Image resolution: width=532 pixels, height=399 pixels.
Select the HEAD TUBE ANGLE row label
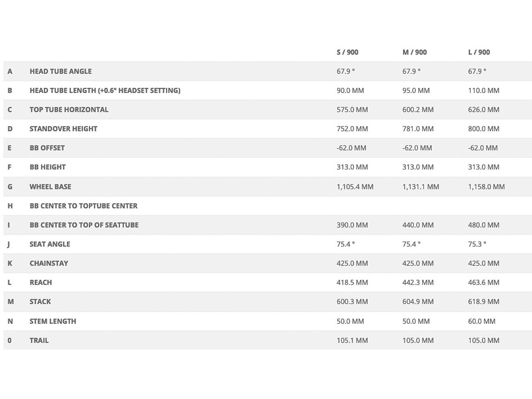click(x=61, y=71)
